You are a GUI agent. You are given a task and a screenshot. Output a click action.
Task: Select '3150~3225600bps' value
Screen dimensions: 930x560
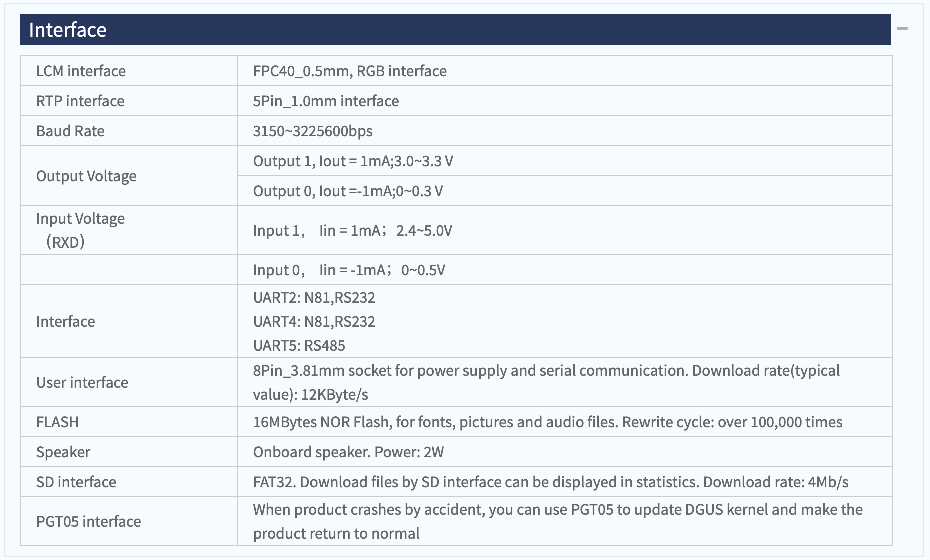pyautogui.click(x=313, y=131)
